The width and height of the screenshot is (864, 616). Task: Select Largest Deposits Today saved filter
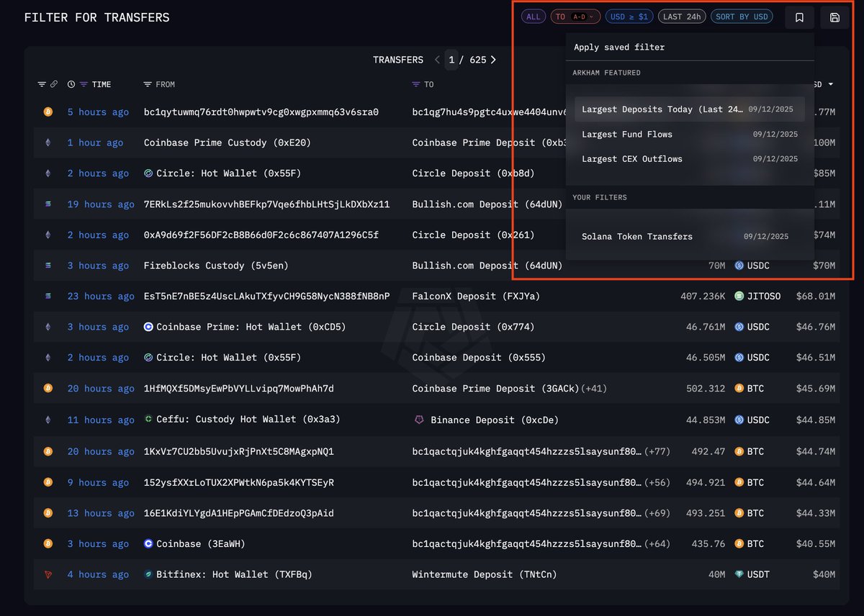pos(690,109)
